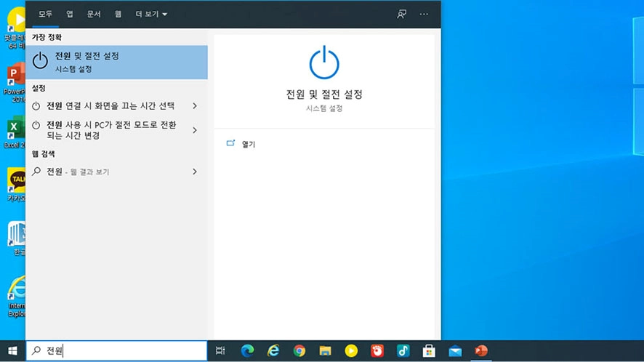
Task: Click the feedback person icon in the search header
Action: click(401, 14)
